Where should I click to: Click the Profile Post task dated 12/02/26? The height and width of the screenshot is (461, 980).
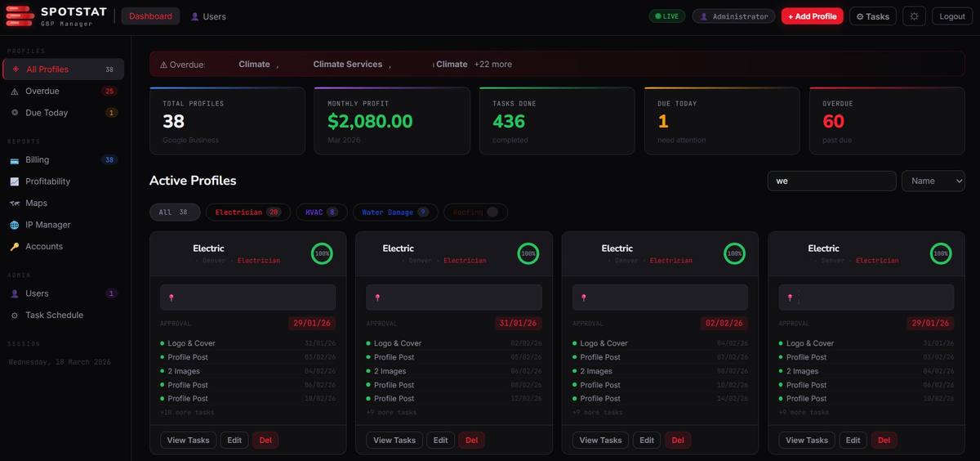tap(453, 399)
